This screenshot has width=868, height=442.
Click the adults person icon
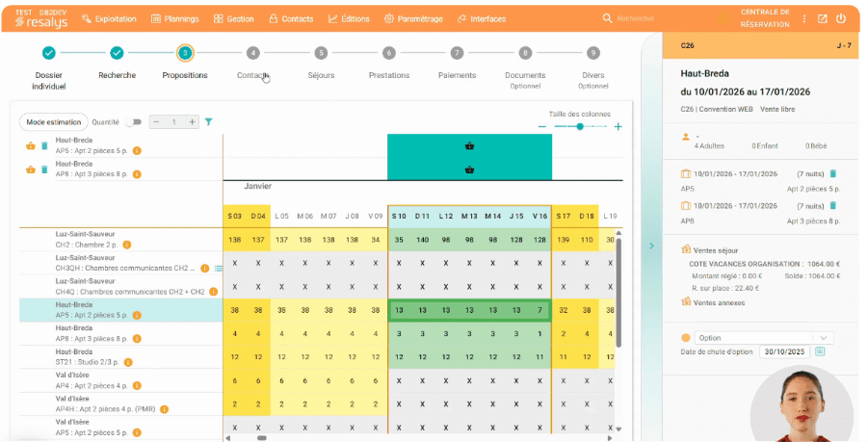686,137
